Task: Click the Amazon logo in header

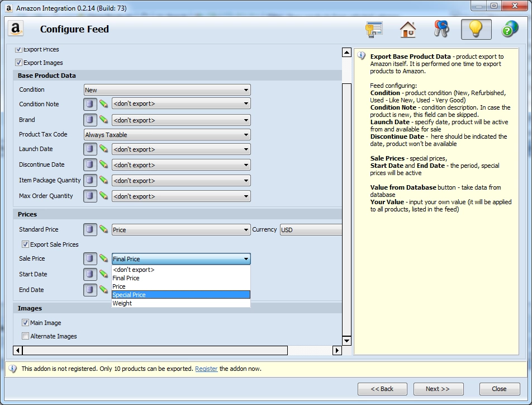Action: [x=16, y=29]
